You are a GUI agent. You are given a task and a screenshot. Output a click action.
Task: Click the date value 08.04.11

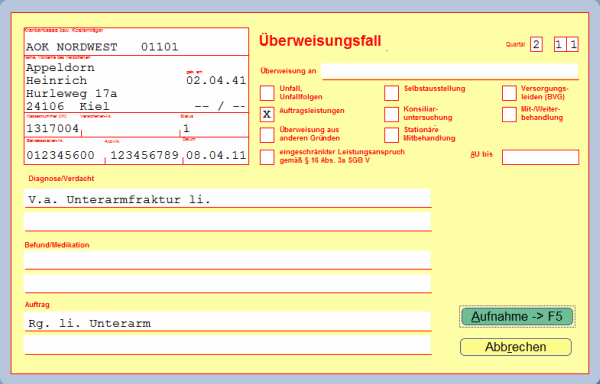click(216, 155)
